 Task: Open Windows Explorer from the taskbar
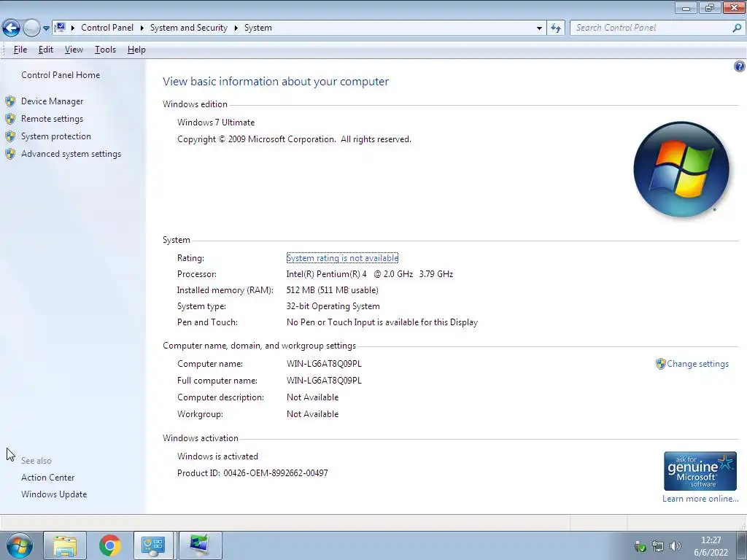[x=65, y=545]
